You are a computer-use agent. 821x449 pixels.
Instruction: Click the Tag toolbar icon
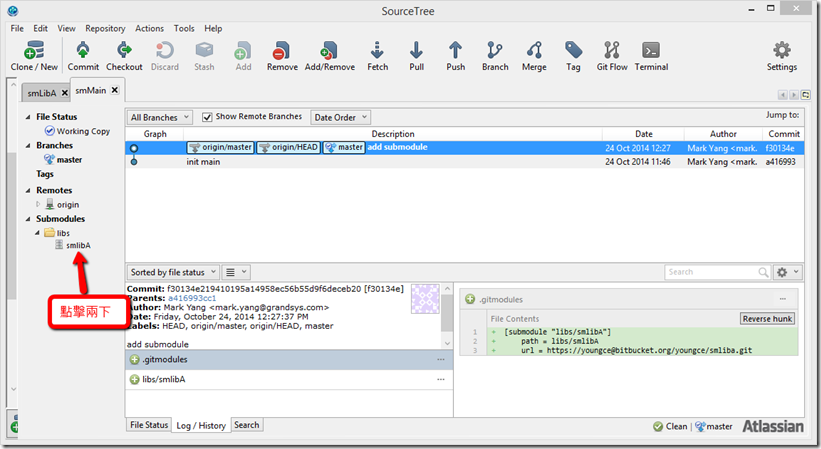tap(573, 56)
